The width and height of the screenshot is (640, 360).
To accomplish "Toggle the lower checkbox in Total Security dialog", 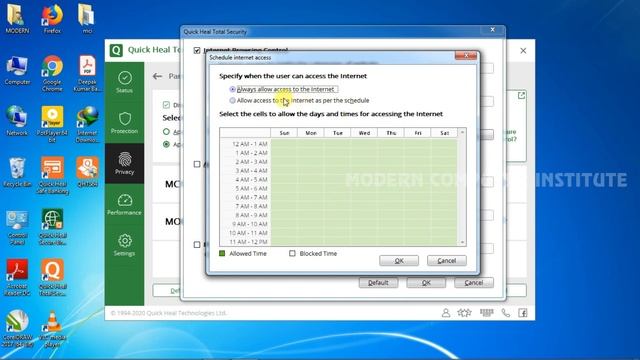I will [197, 244].
